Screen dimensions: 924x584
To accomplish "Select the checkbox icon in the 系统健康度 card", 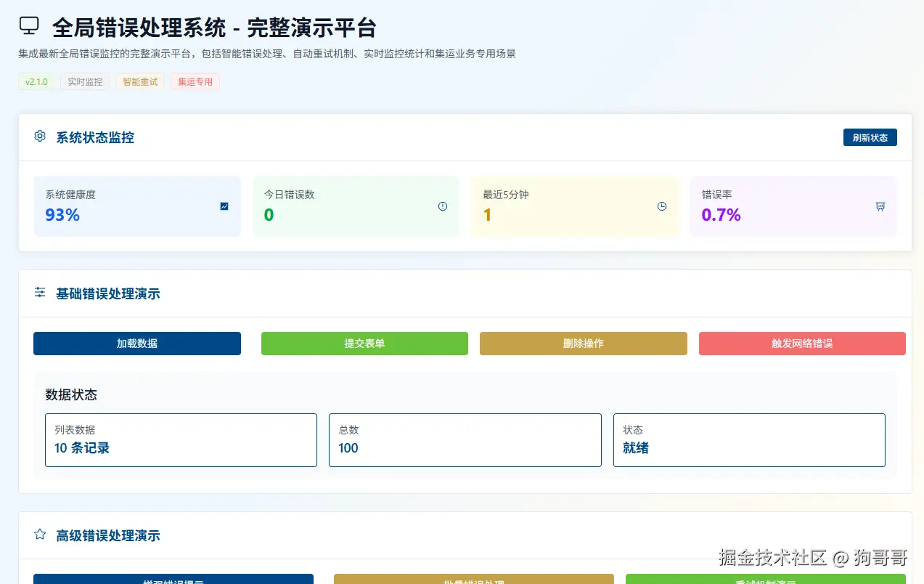I will [x=224, y=206].
